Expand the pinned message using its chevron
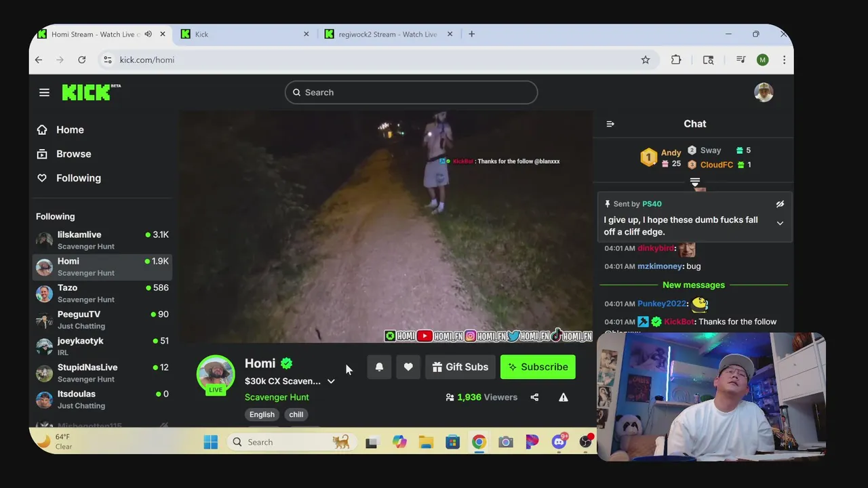 (x=780, y=223)
